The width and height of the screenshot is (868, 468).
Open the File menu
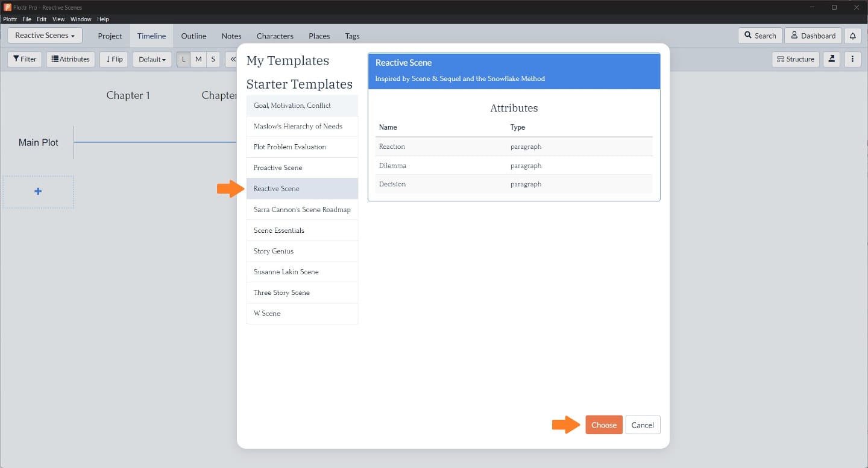(x=27, y=19)
